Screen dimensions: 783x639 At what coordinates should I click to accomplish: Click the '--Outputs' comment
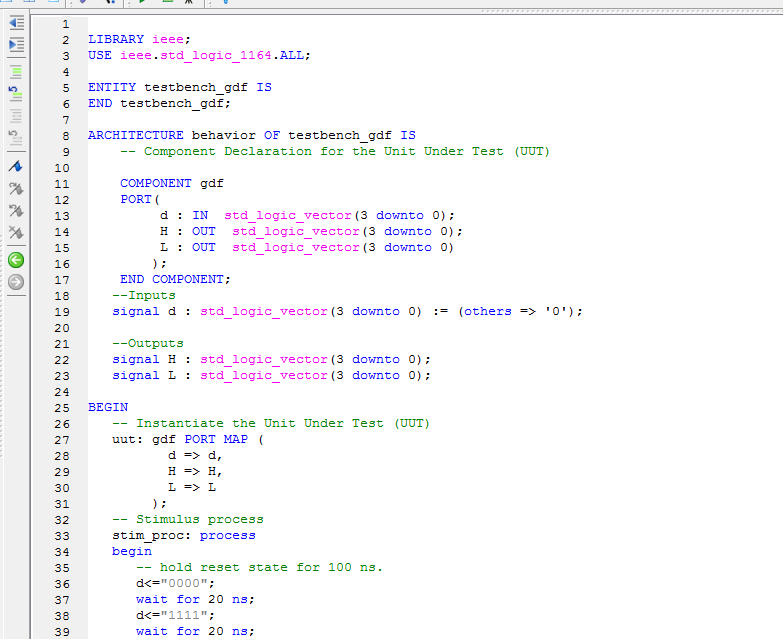click(148, 343)
